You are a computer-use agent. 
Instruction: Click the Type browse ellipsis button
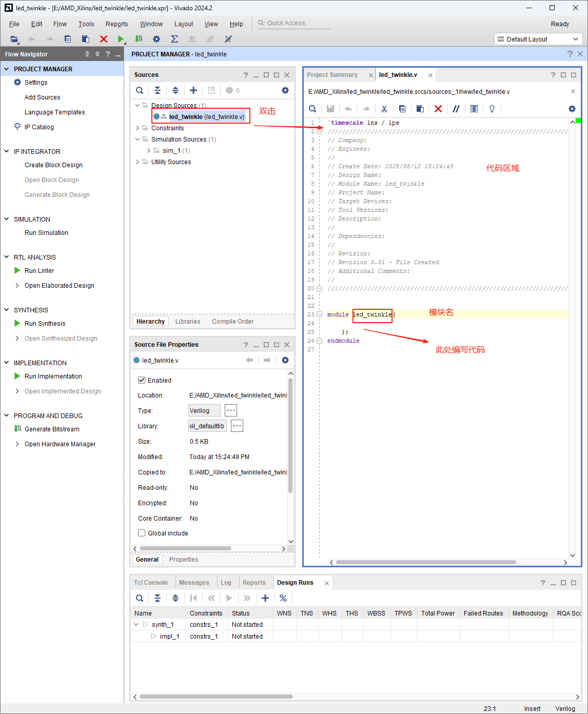(x=231, y=410)
